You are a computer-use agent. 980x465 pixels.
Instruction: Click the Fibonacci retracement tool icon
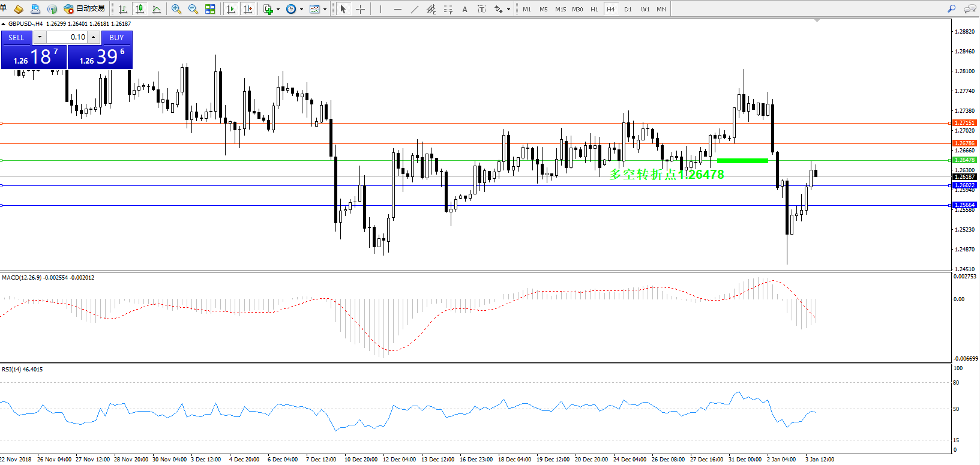coord(448,9)
